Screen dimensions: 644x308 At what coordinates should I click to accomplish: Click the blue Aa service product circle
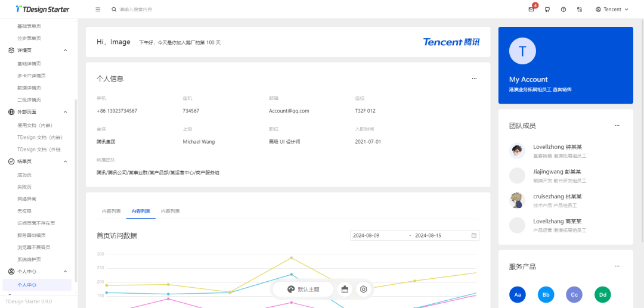click(x=518, y=295)
